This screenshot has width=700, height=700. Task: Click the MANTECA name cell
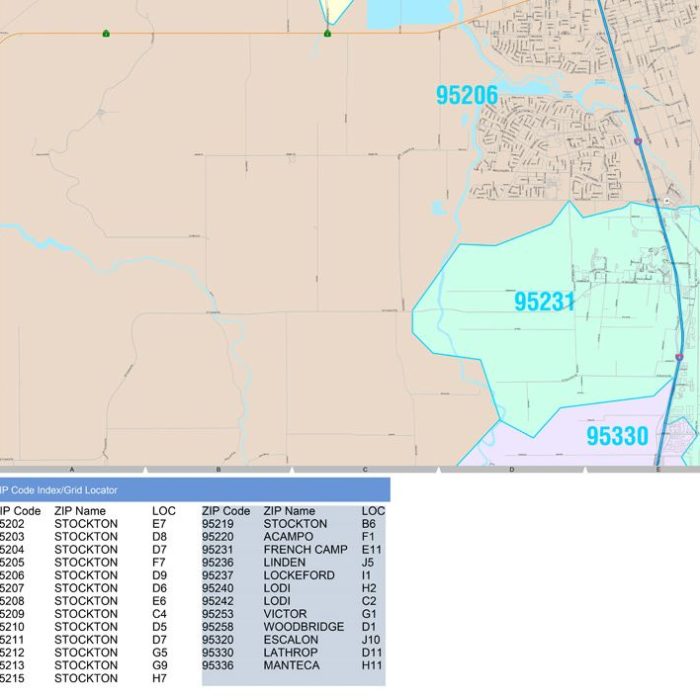pyautogui.click(x=292, y=666)
